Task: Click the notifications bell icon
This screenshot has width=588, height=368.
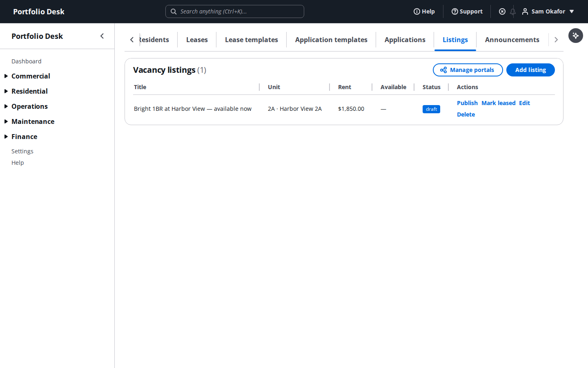Action: point(513,11)
